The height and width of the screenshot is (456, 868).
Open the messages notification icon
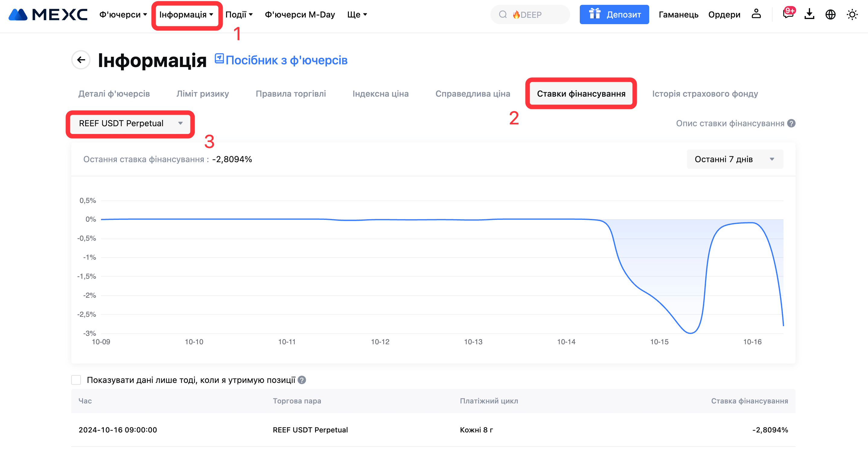[788, 14]
